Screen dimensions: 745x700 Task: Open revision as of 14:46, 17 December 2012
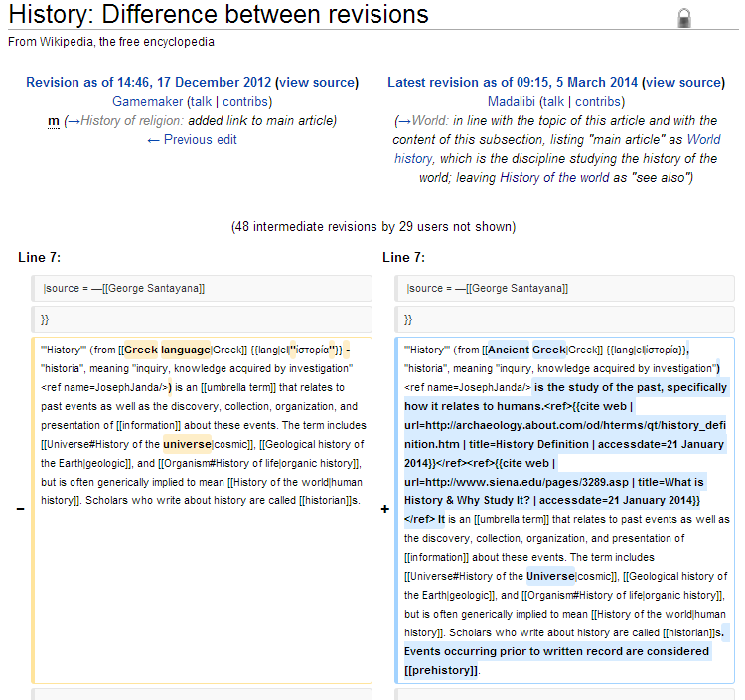(x=148, y=82)
